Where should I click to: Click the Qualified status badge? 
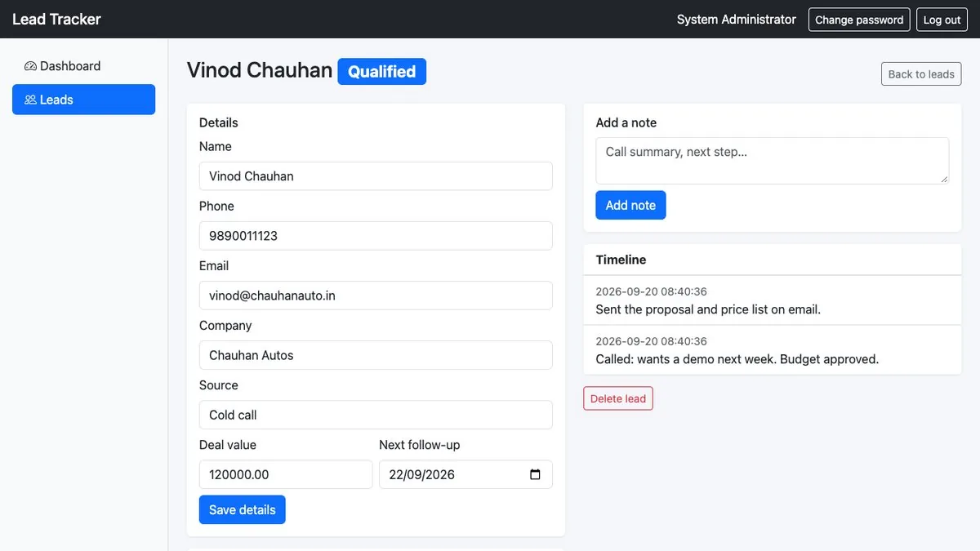tap(381, 71)
